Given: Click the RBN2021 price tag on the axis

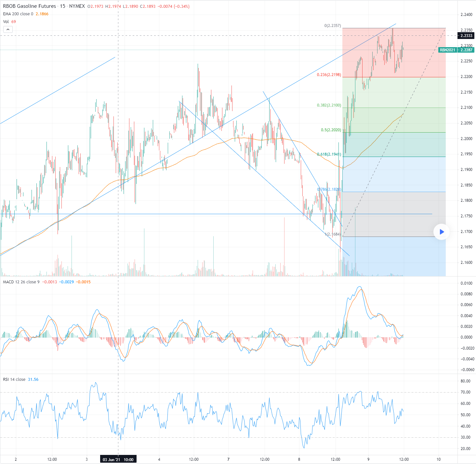Looking at the screenshot, I should [447, 50].
